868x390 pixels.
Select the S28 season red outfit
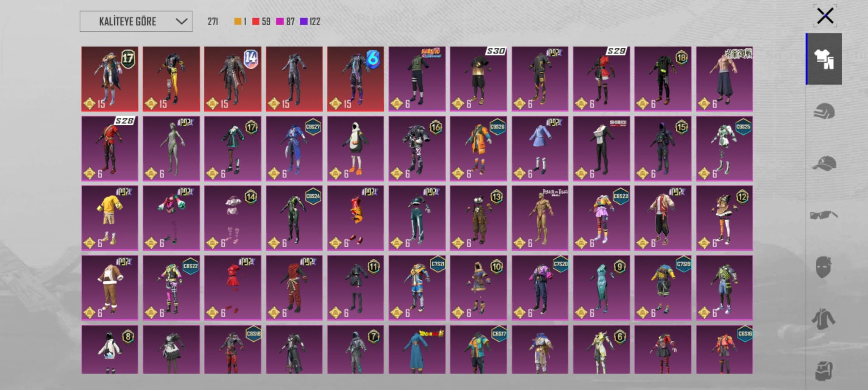click(110, 149)
